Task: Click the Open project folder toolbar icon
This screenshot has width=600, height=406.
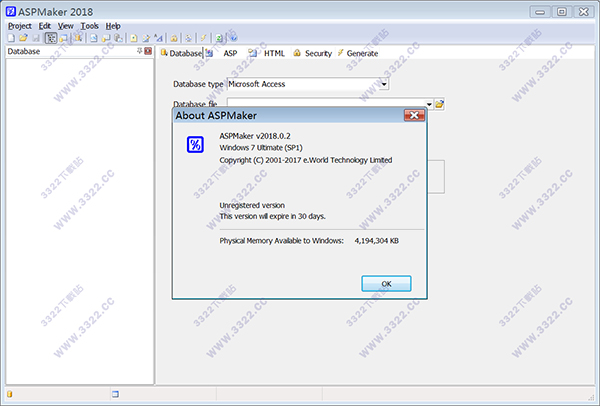Action: click(x=23, y=38)
